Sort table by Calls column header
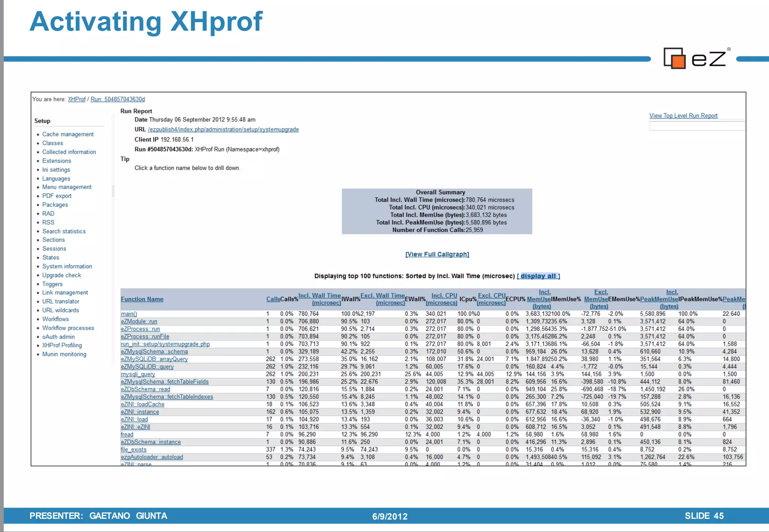769x532 pixels. [273, 299]
